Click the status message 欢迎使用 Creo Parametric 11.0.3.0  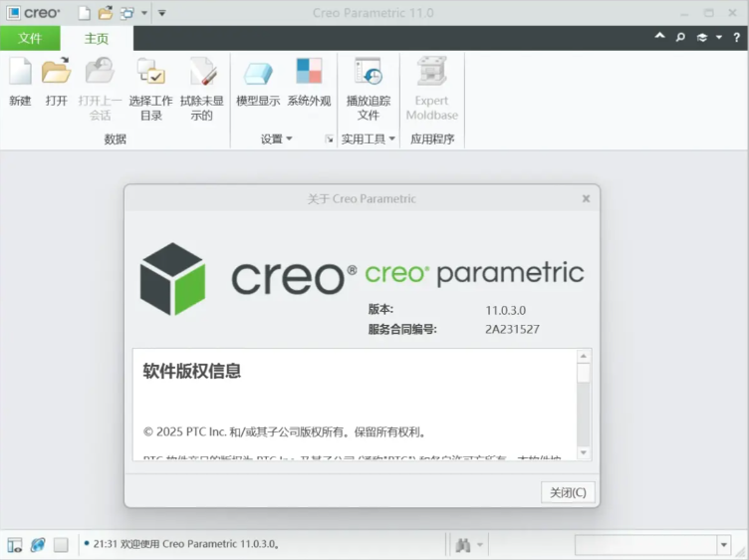pos(199,544)
